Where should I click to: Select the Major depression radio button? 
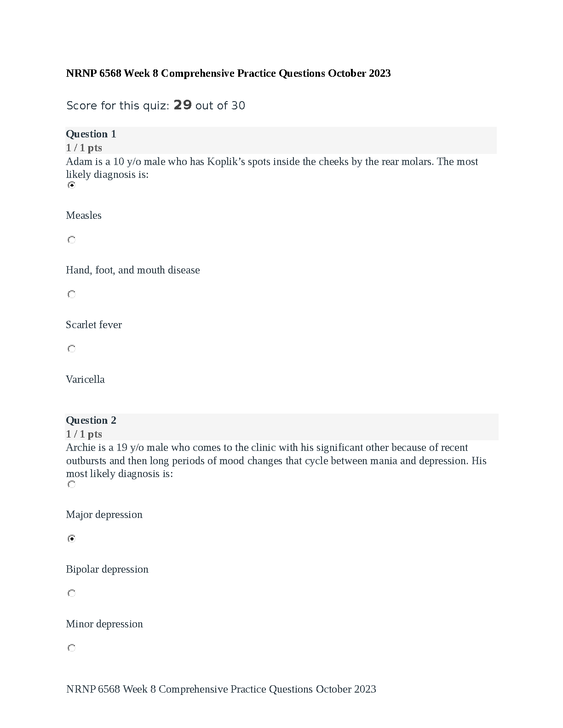(71, 484)
